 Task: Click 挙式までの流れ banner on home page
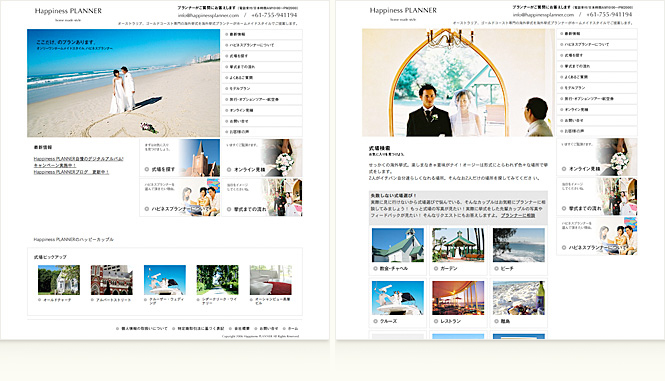coord(263,198)
